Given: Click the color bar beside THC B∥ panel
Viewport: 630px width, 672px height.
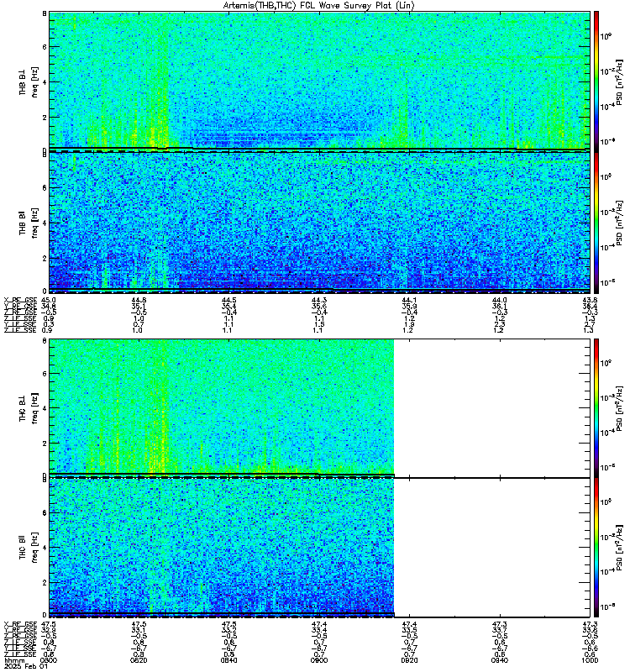Looking at the screenshot, I should (x=596, y=548).
